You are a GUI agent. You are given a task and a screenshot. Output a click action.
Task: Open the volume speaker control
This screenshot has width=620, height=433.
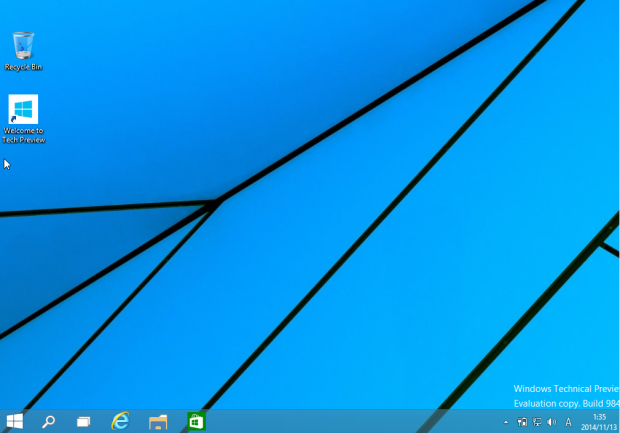click(552, 422)
